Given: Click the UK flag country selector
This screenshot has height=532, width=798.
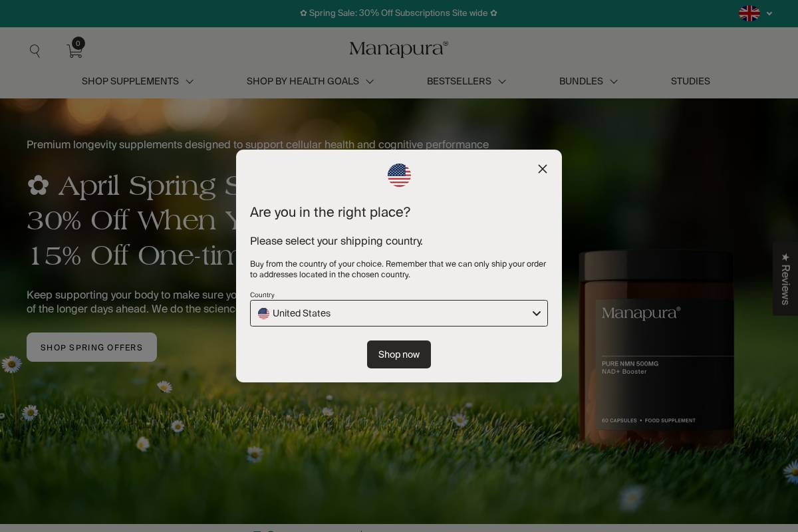Looking at the screenshot, I should coord(749,13).
